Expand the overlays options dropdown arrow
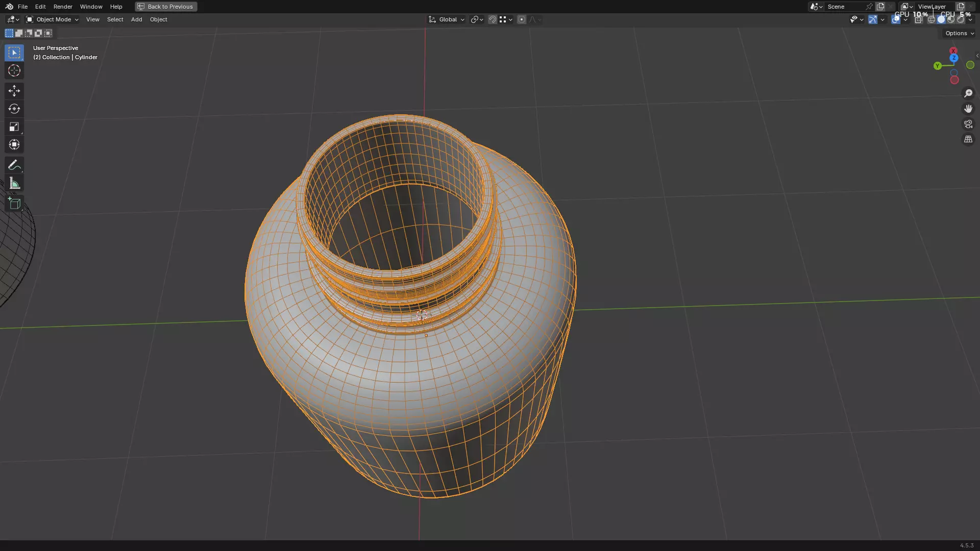The width and height of the screenshot is (980, 551). (x=905, y=19)
